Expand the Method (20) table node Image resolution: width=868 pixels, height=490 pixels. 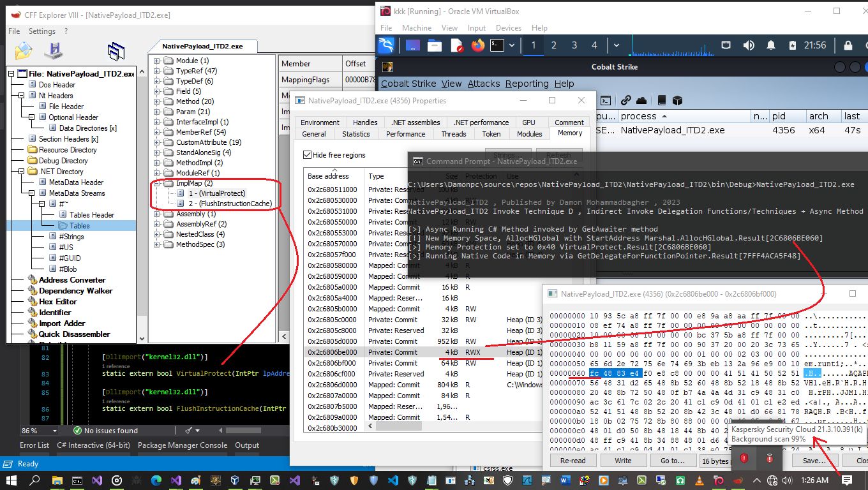click(x=157, y=101)
